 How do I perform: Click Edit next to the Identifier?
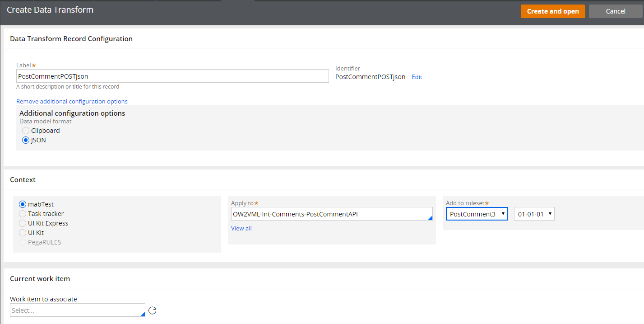[417, 77]
